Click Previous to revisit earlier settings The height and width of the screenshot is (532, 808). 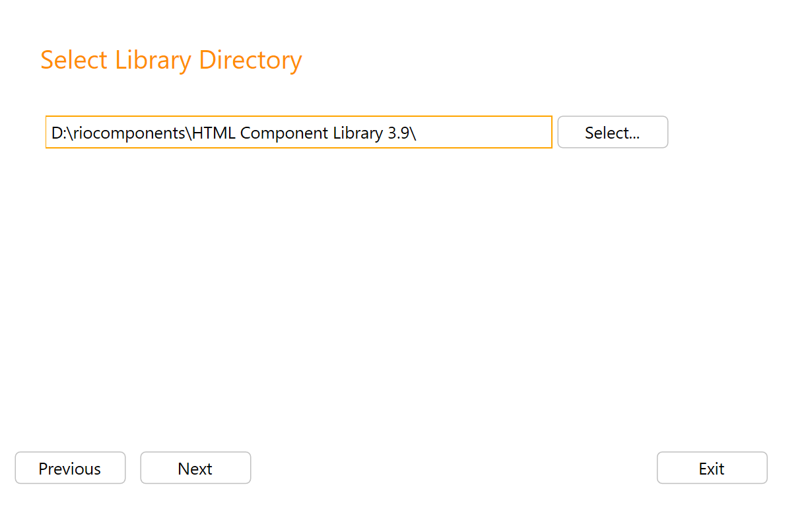pyautogui.click(x=70, y=468)
